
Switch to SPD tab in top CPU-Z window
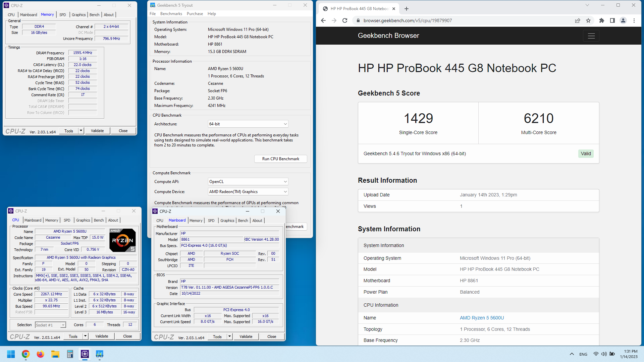63,15
